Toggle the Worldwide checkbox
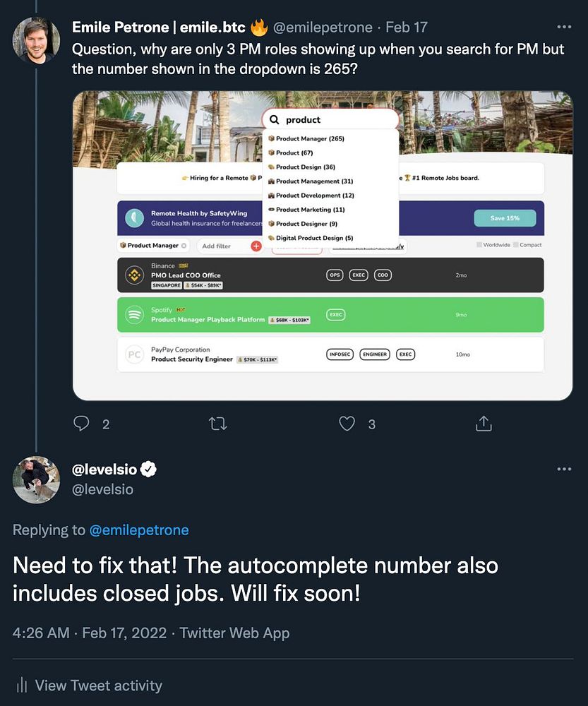 point(479,245)
